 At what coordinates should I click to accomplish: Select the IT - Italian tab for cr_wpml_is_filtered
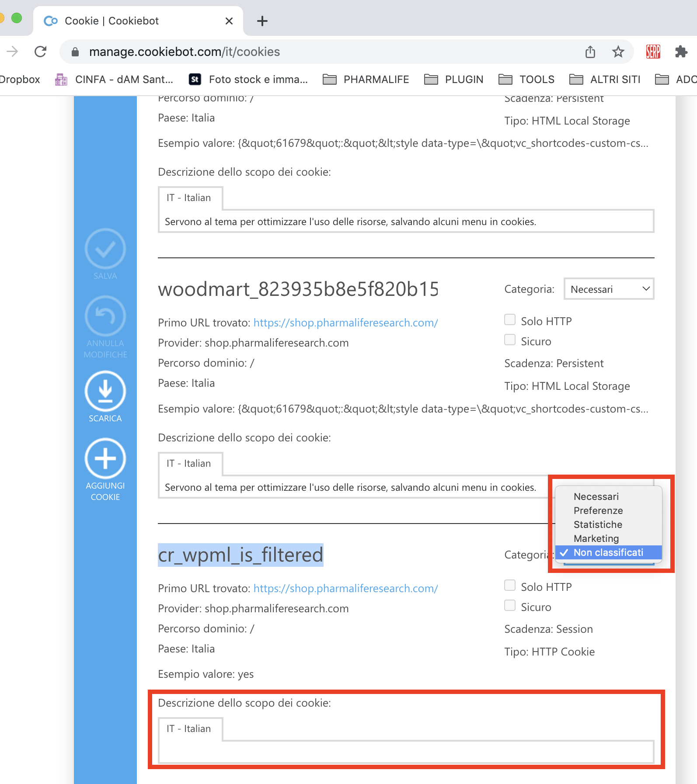[190, 728]
